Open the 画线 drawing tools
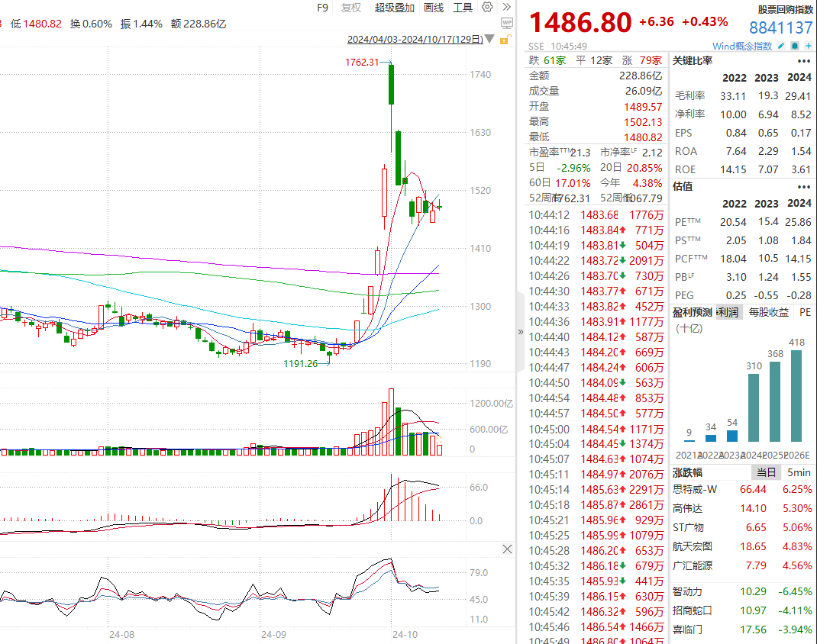The height and width of the screenshot is (644, 817). 433,8
